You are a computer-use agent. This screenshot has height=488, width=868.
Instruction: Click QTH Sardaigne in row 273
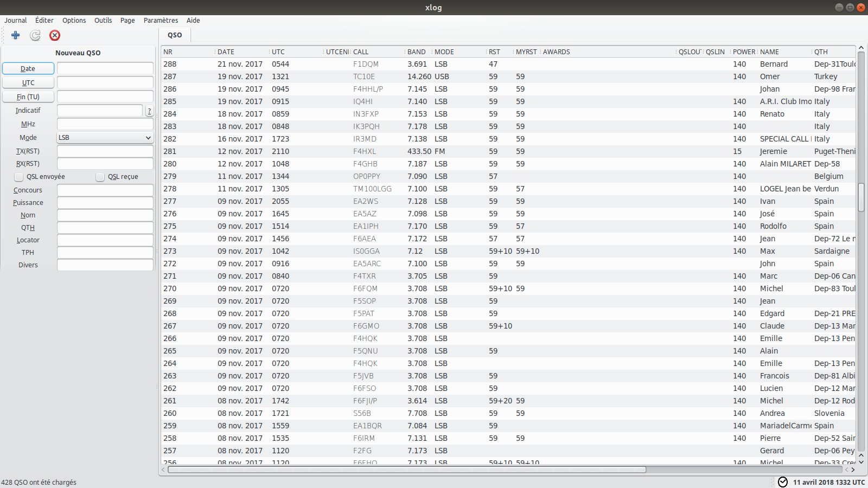[x=832, y=251]
